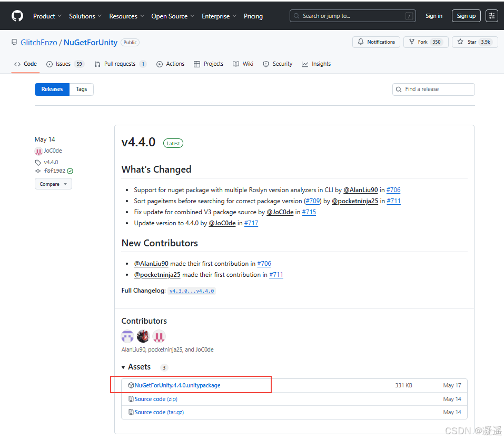Fork the repository
Screen dimensions: 504x440
[x=426, y=42]
